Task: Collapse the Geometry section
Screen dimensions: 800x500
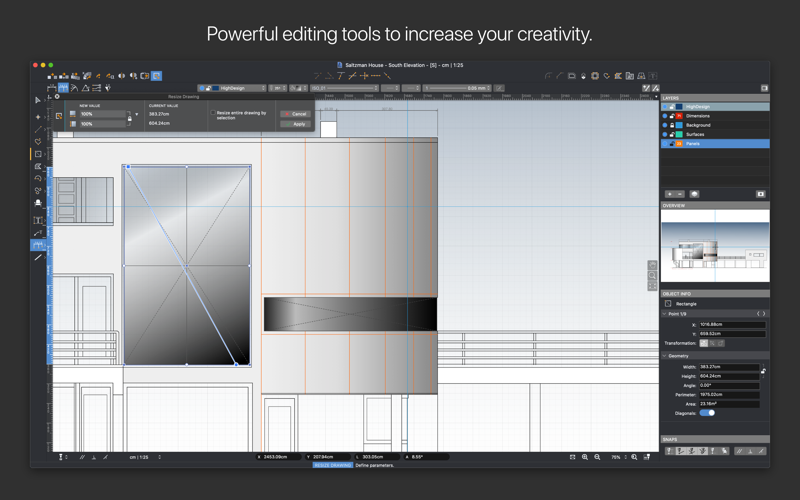Action: (665, 356)
